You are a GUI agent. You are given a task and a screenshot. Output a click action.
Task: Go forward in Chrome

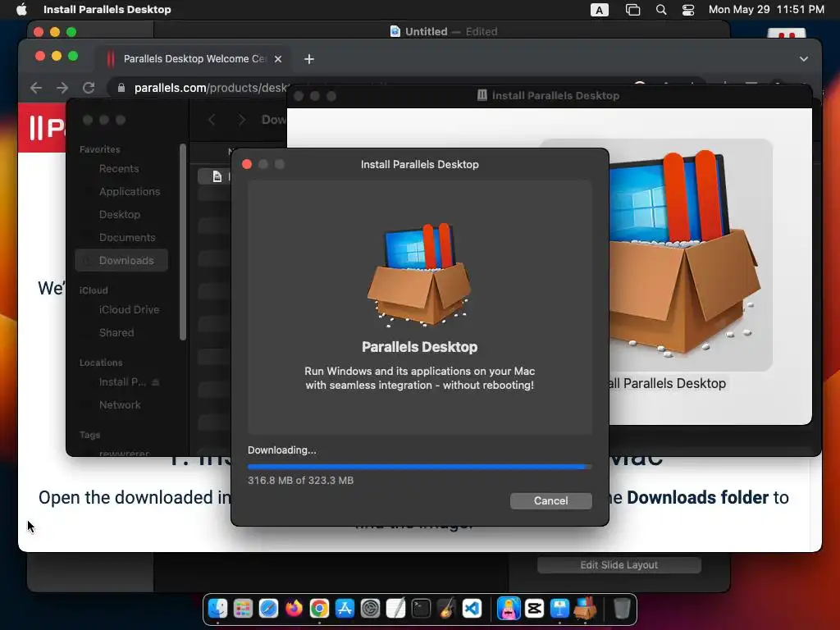[62, 88]
